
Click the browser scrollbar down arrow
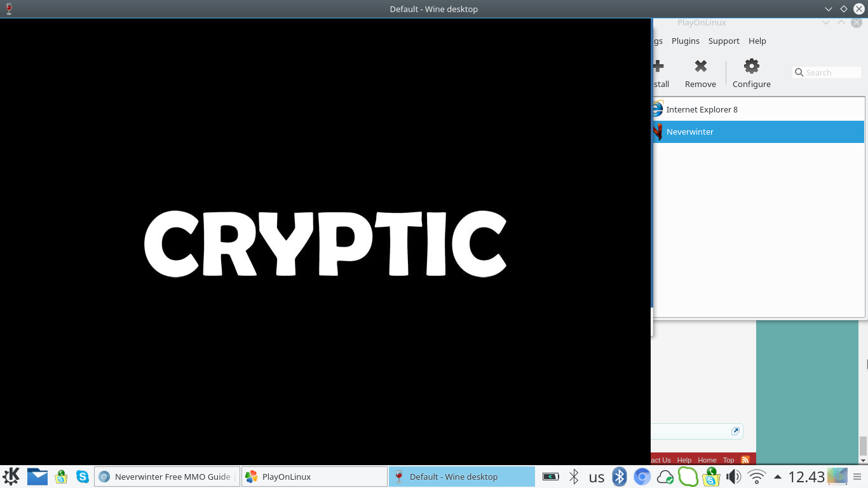863,461
